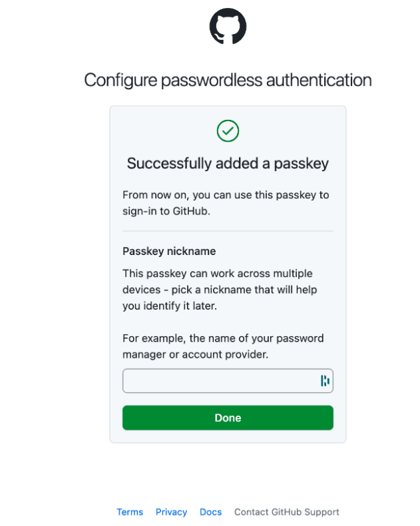Click the "devices - pick a nickname" text line
The width and height of the screenshot is (420, 526).
click(x=220, y=290)
